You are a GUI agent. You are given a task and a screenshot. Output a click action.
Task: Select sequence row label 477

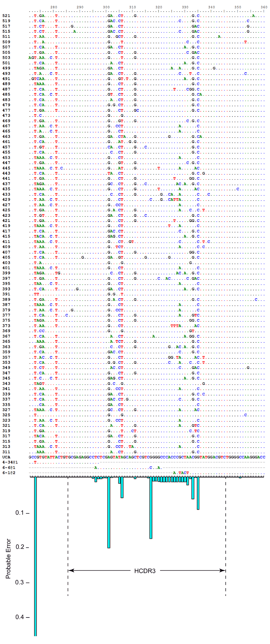[6, 110]
